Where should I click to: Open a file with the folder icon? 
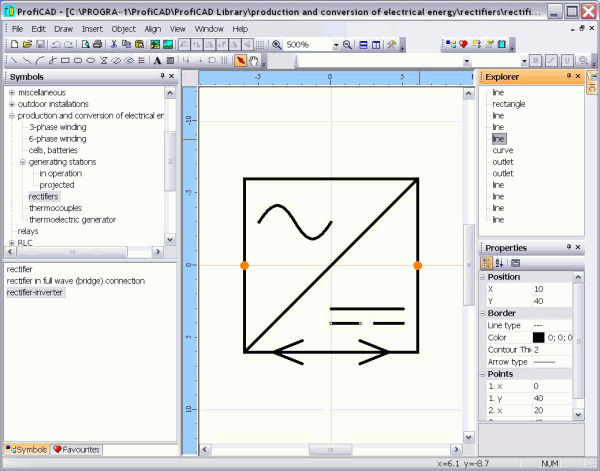click(x=27, y=45)
